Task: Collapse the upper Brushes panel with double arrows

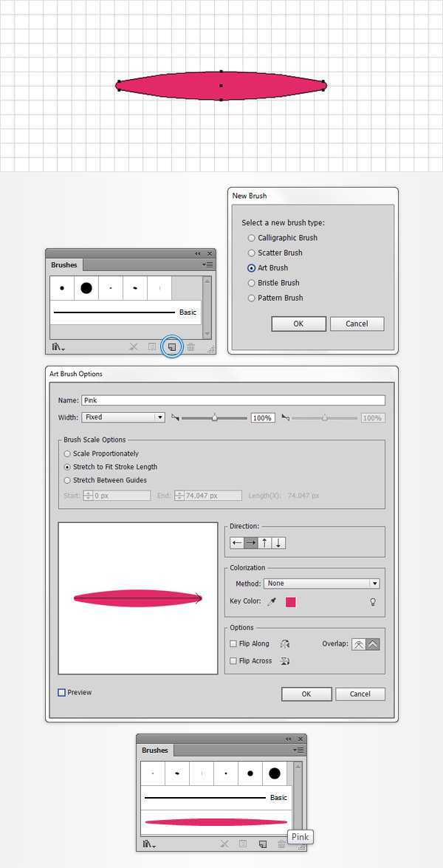Action: pos(197,253)
